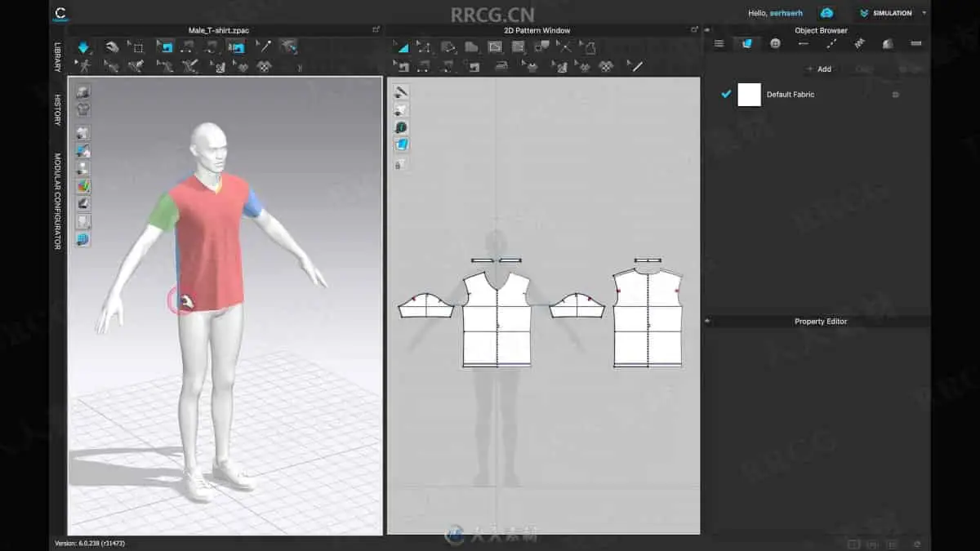Toggle the multicolor texture icon in 3D side toolbar

(82, 186)
